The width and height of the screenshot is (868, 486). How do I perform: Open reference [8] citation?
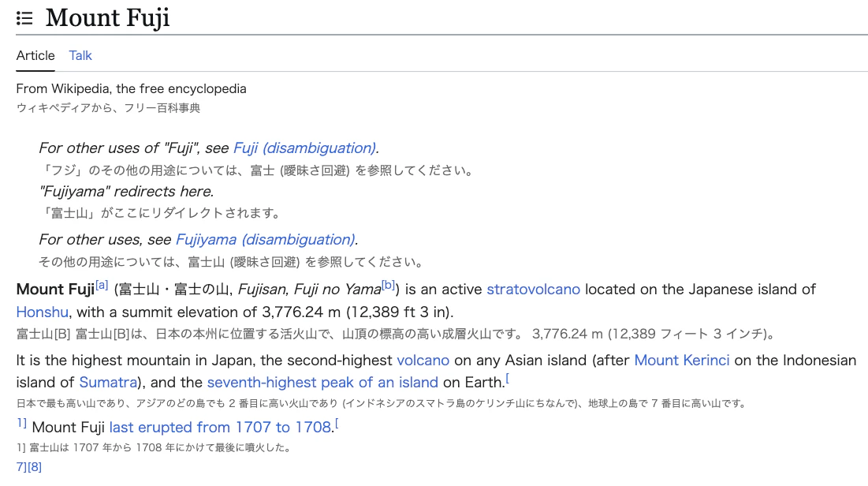pos(35,467)
